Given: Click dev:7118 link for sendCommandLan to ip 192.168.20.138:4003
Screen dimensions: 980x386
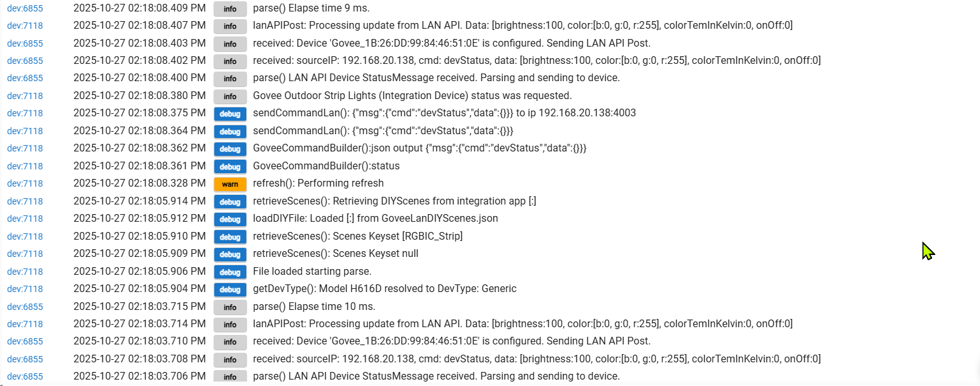Looking at the screenshot, I should click(x=25, y=114).
